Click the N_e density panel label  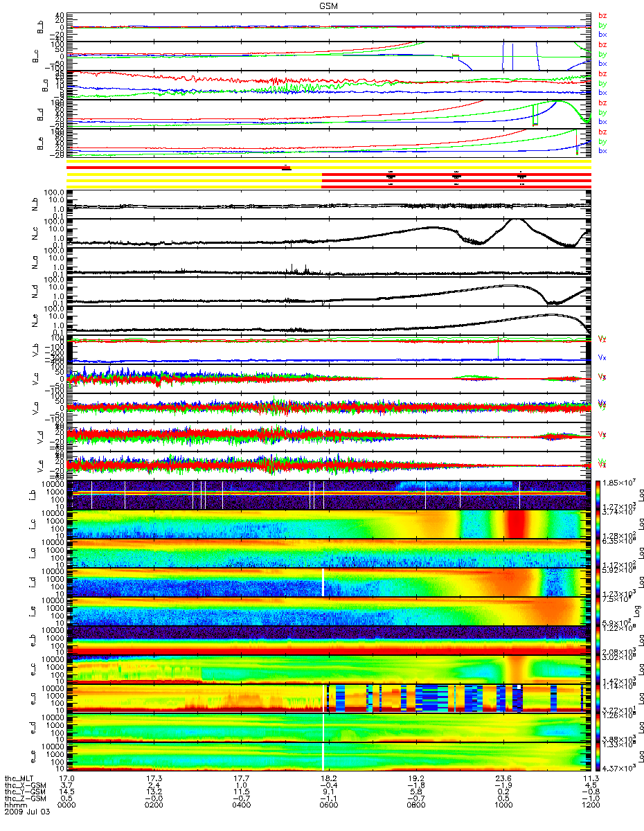pyautogui.click(x=35, y=321)
